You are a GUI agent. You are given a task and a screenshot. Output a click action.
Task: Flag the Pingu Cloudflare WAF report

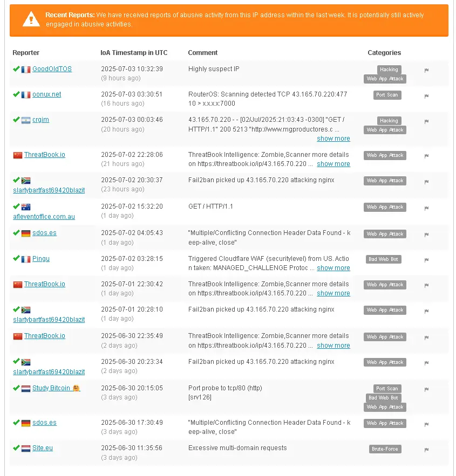(x=426, y=260)
